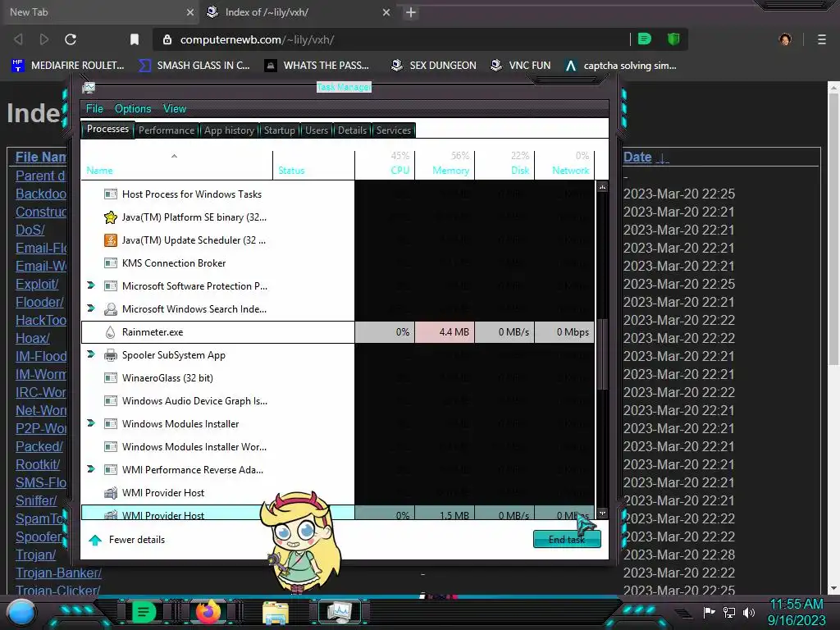Click process list scroll down arrow
The width and height of the screenshot is (840, 630).
coord(602,514)
